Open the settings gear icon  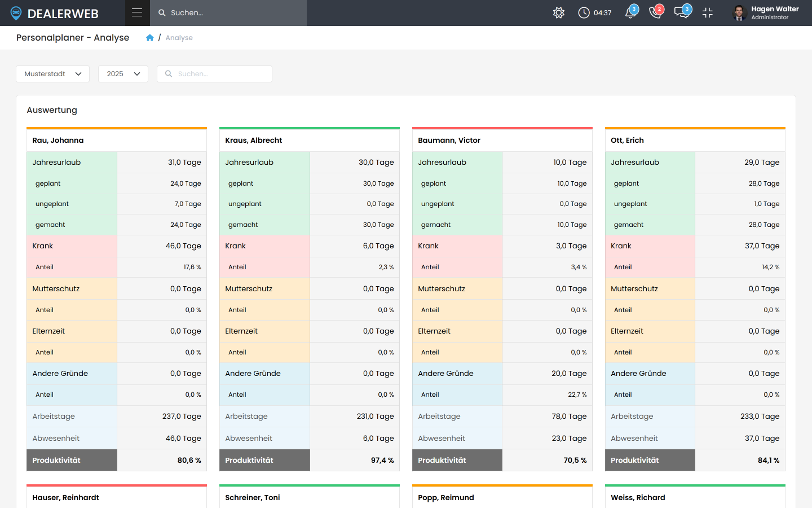pos(559,12)
